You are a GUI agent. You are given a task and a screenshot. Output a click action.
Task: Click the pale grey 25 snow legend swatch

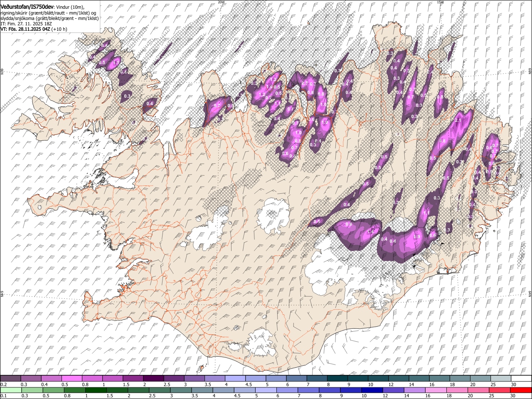[500, 379]
